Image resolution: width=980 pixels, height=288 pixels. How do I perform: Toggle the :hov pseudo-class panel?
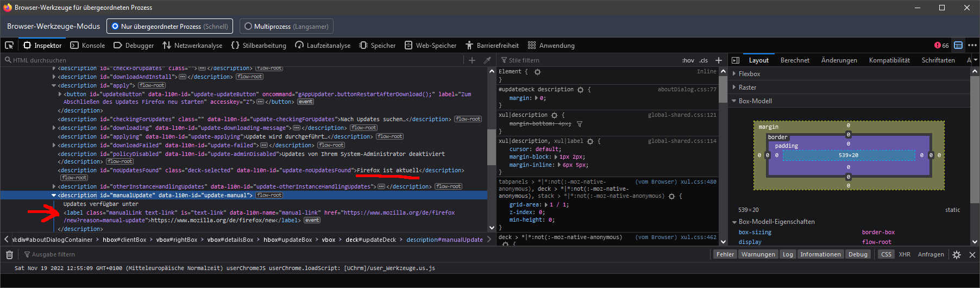tap(688, 60)
